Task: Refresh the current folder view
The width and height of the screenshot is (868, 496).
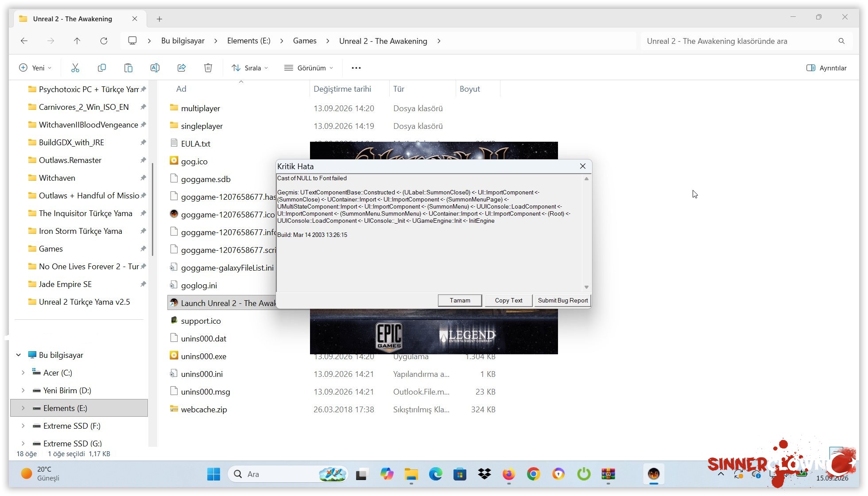Action: coord(104,41)
